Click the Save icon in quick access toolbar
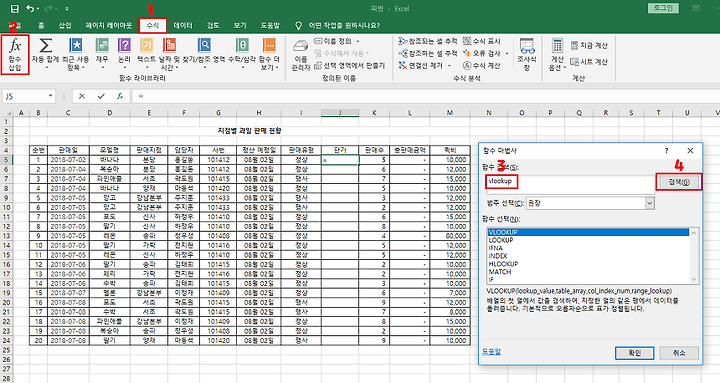 (15, 9)
